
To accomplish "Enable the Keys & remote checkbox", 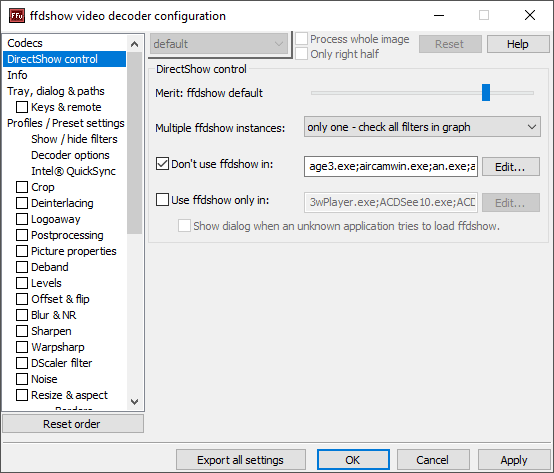I will coord(22,107).
